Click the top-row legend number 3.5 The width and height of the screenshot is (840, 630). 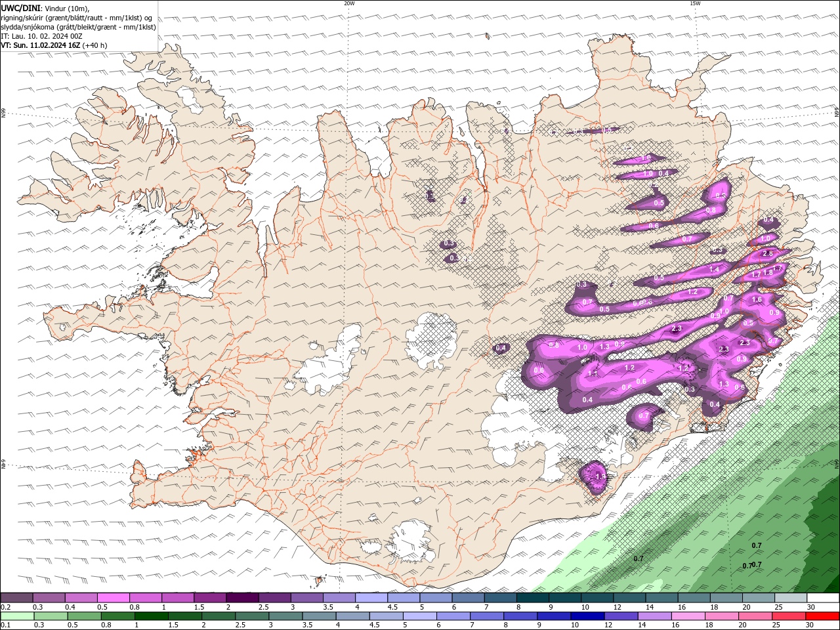coord(328,608)
